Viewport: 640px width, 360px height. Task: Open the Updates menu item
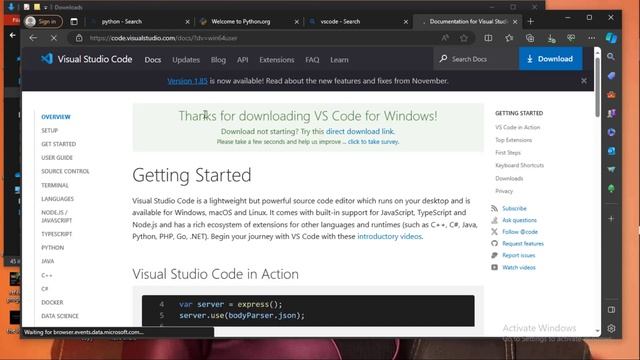click(x=186, y=60)
